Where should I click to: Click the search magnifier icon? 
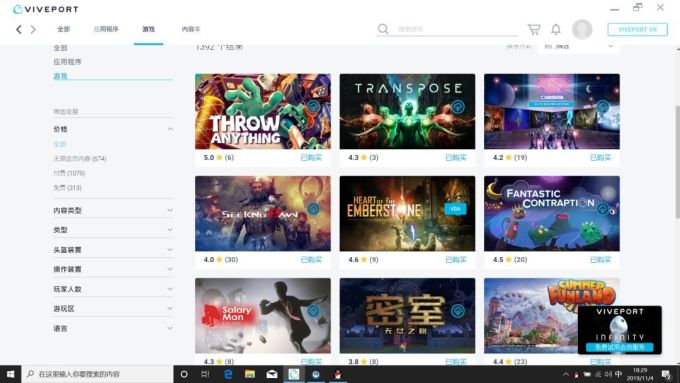pos(383,29)
